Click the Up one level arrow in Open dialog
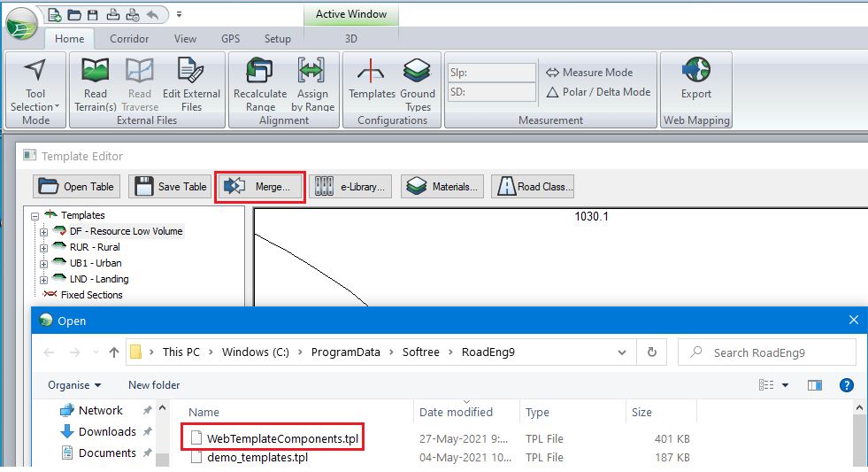868x472 pixels. point(114,352)
